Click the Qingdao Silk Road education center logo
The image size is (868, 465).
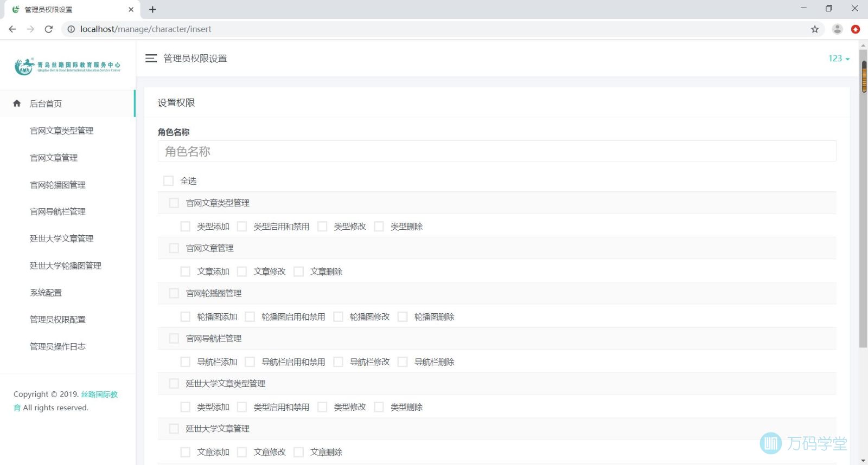(67, 66)
